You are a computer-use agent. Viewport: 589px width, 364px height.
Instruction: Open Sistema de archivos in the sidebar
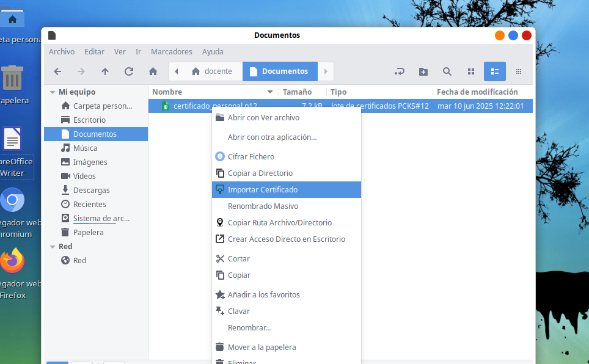(x=96, y=218)
